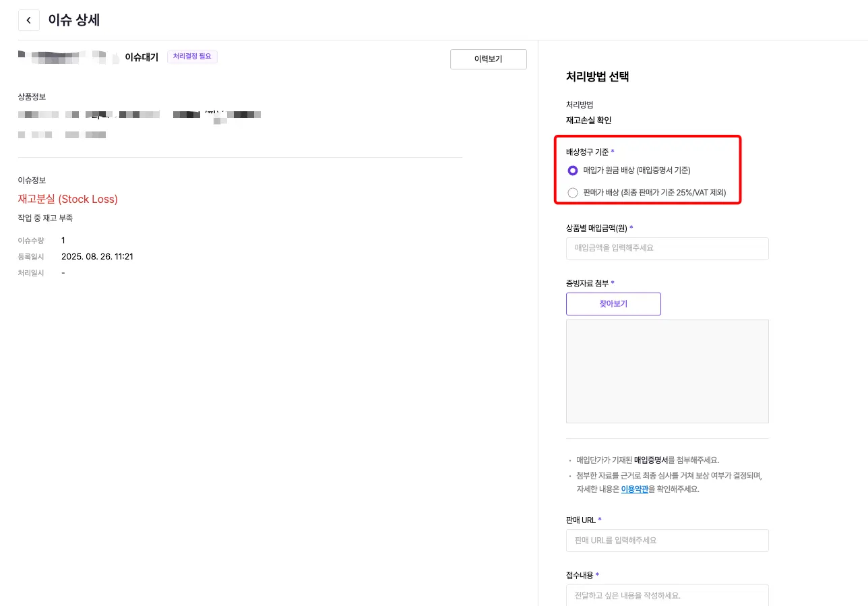This screenshot has height=606, width=868.
Task: Click the 재고분실 (Stock Loss) heading
Action: point(68,199)
